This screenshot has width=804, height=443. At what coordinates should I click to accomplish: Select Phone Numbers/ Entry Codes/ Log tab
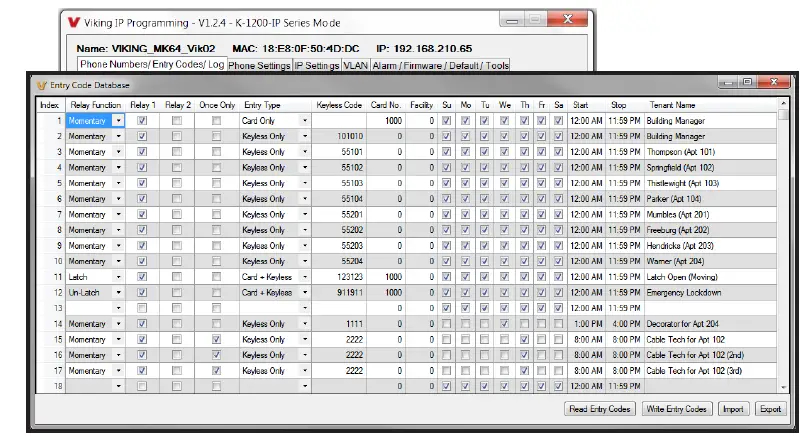pyautogui.click(x=152, y=64)
